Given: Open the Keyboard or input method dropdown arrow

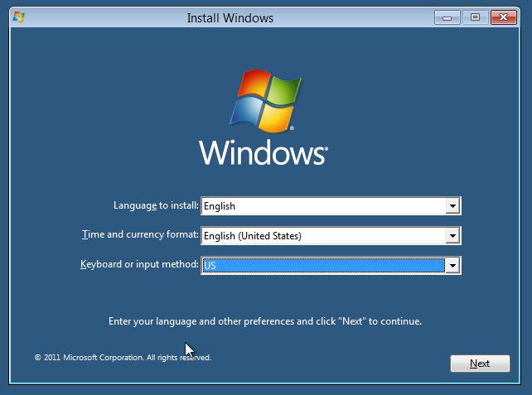Looking at the screenshot, I should (x=452, y=266).
